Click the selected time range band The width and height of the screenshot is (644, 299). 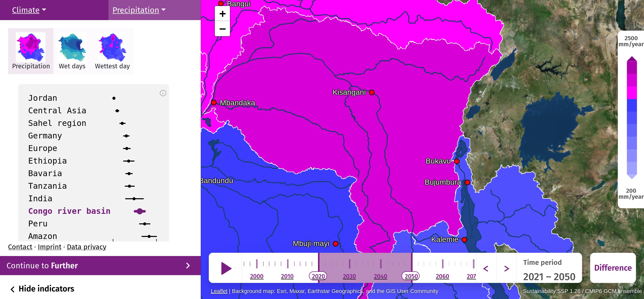(365, 268)
